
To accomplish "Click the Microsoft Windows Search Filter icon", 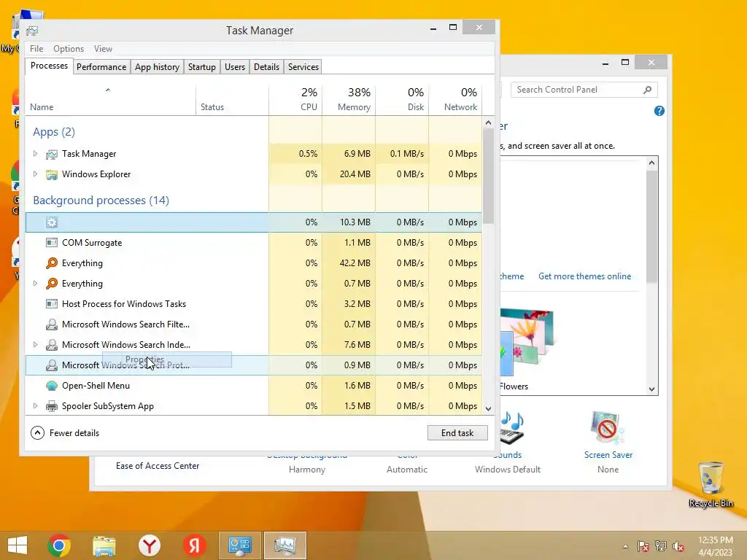I will point(52,324).
